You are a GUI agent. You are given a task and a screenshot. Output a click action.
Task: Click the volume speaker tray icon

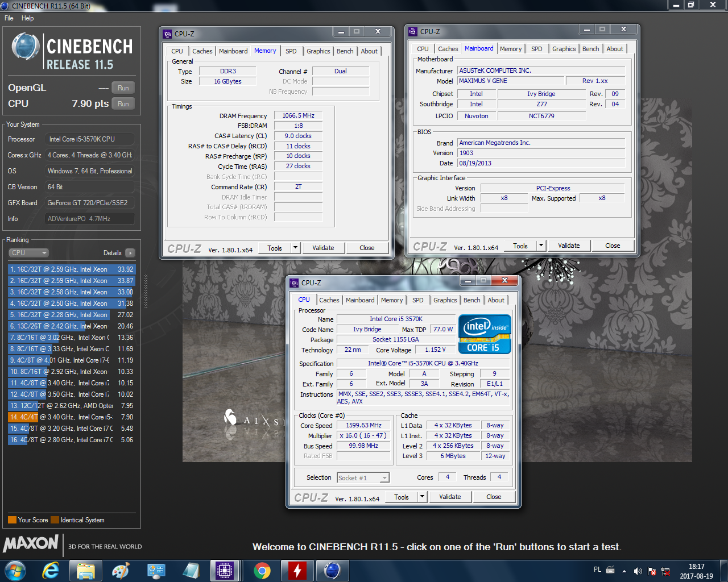638,571
